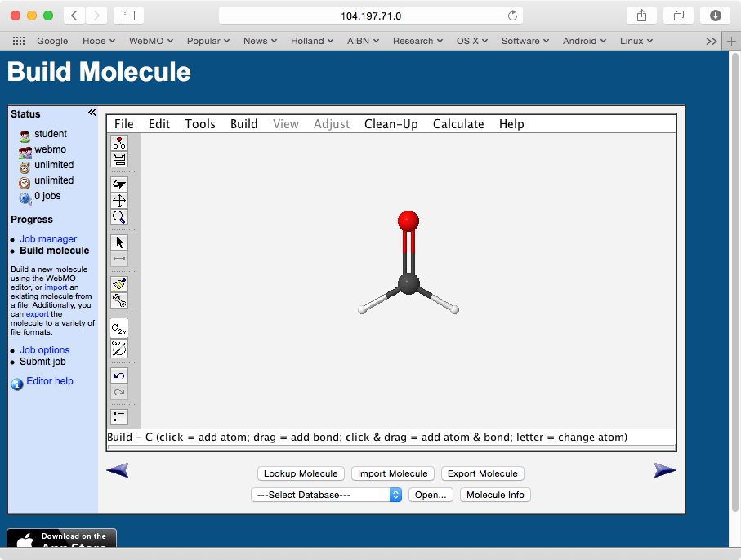Select the Build atom tool icon
This screenshot has height=560, width=741.
[x=119, y=143]
